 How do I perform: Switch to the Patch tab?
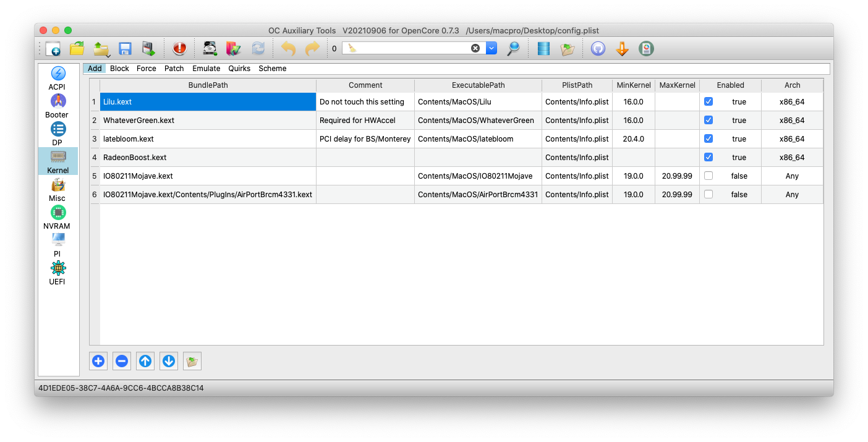(x=174, y=69)
